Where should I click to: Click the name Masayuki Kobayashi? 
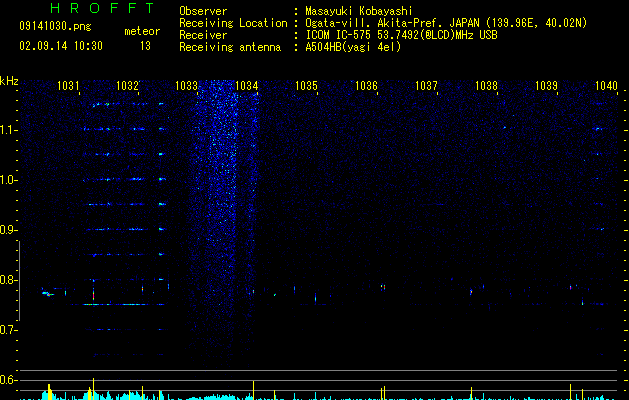[359, 11]
